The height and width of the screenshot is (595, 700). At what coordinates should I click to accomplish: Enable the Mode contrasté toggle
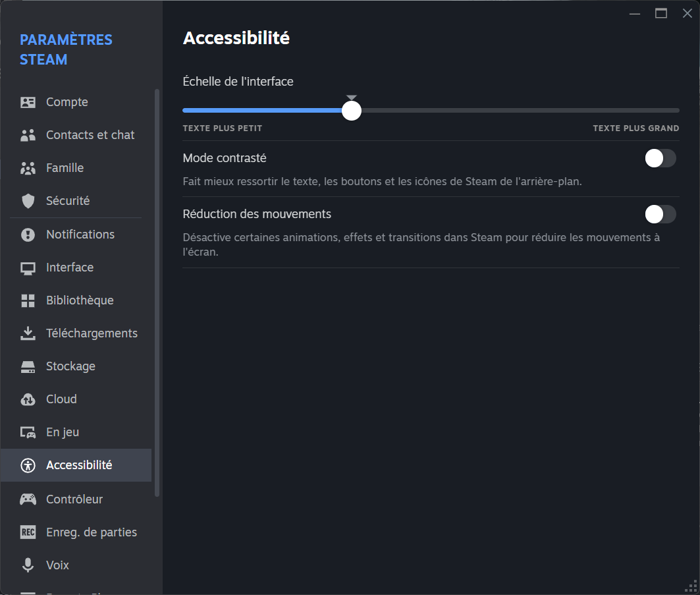point(660,158)
